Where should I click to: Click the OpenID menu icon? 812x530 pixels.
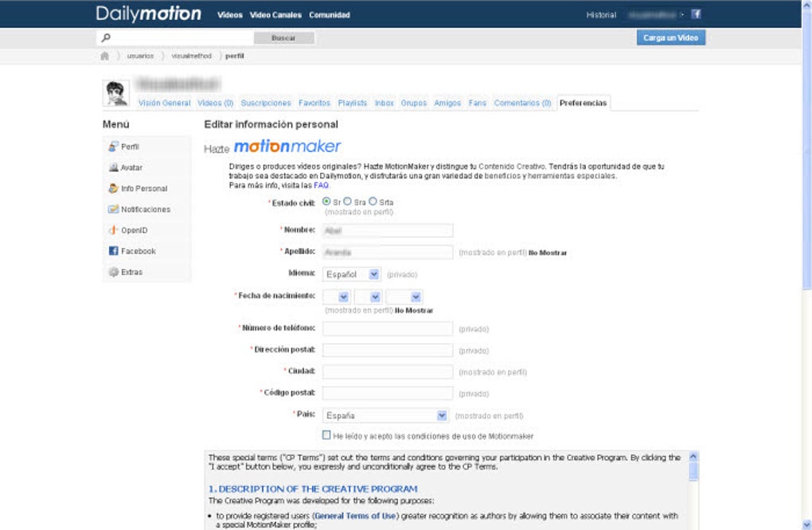pyautogui.click(x=113, y=230)
